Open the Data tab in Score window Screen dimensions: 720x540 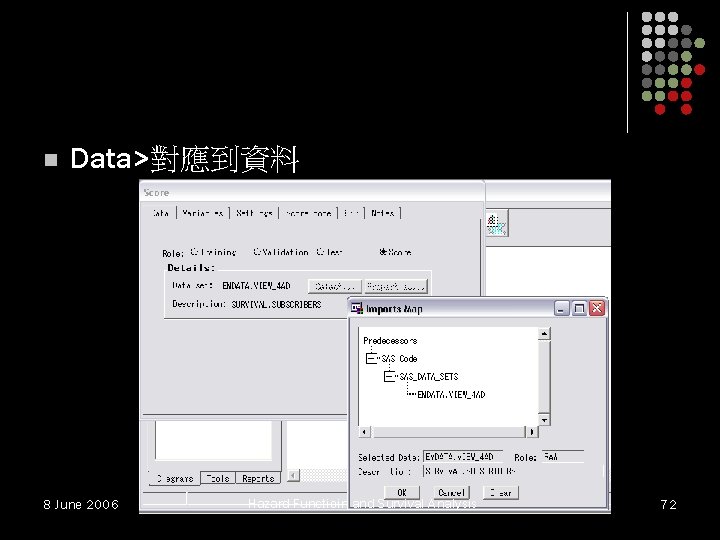pyautogui.click(x=161, y=213)
